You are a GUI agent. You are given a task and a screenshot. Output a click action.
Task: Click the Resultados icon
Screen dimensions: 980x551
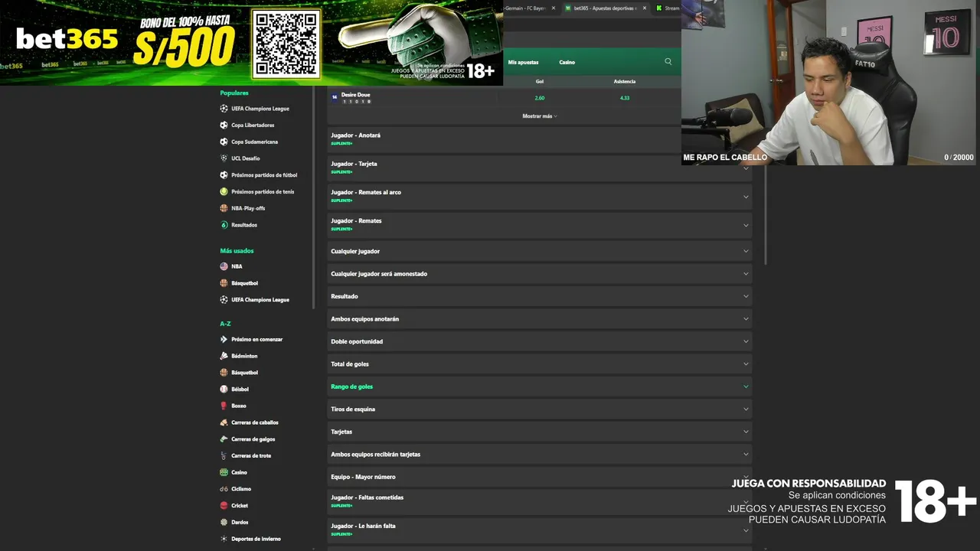click(x=224, y=225)
